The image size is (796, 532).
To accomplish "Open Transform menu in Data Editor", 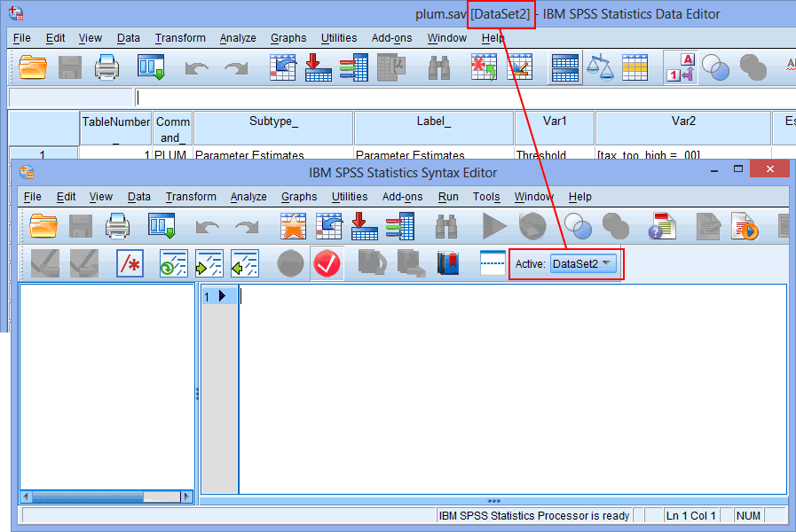I will click(180, 38).
